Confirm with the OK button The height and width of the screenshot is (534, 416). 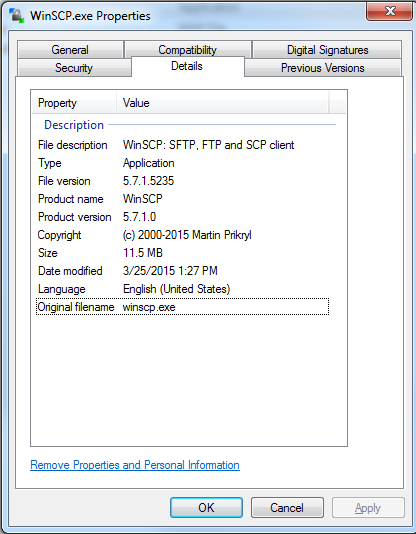[206, 507]
